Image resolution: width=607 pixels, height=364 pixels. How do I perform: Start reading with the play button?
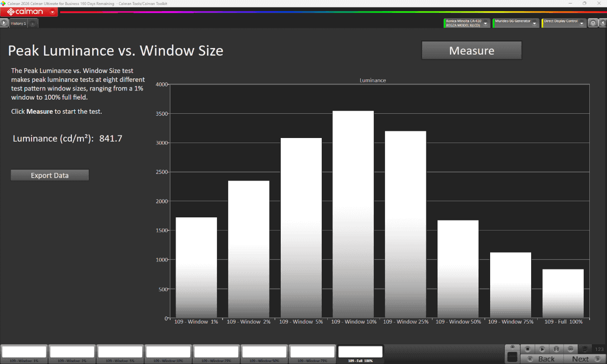pyautogui.click(x=542, y=349)
